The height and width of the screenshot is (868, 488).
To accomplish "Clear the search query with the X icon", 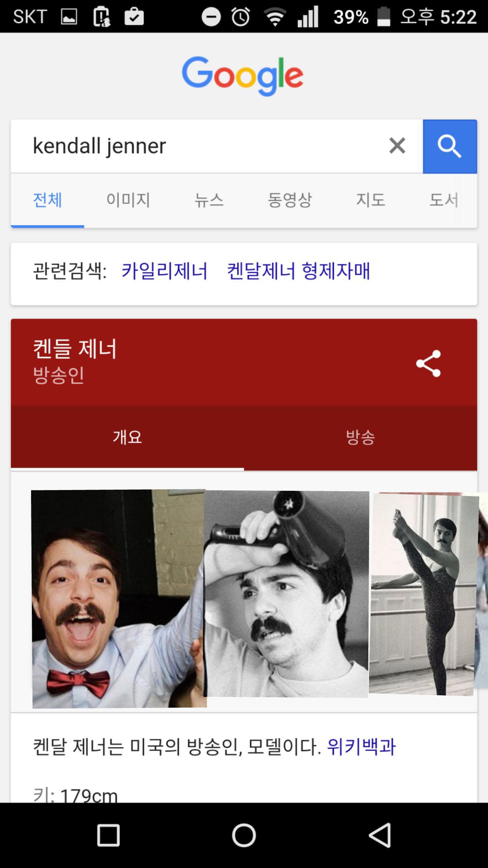I will [397, 146].
